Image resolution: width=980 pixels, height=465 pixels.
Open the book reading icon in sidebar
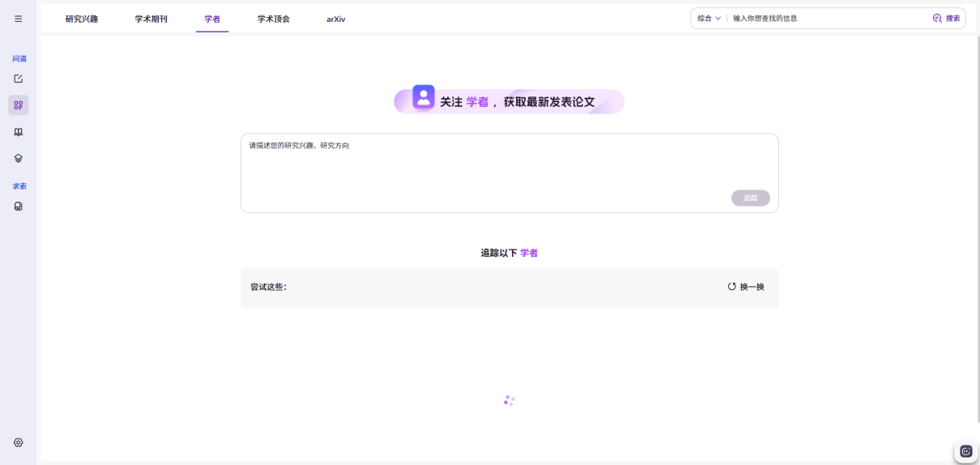pos(18,132)
